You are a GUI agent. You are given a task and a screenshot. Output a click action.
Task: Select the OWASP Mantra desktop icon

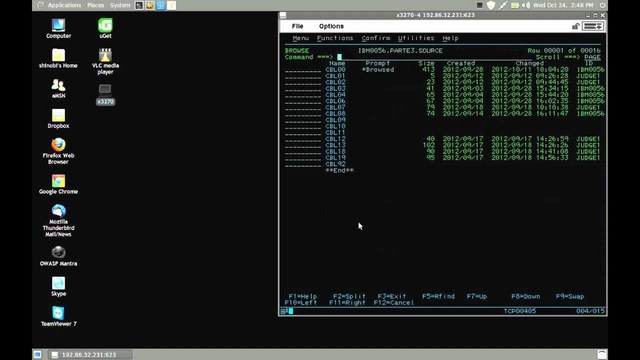click(58, 256)
